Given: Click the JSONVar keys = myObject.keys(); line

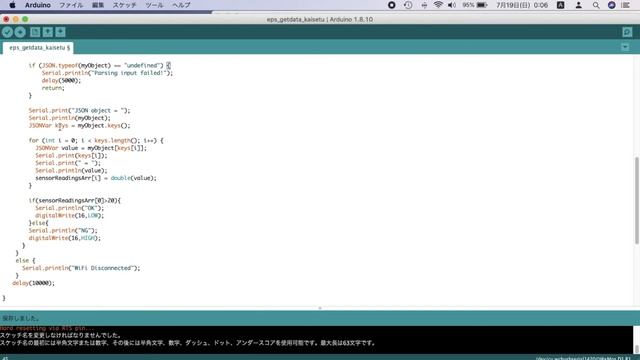Looking at the screenshot, I should pyautogui.click(x=80, y=125).
